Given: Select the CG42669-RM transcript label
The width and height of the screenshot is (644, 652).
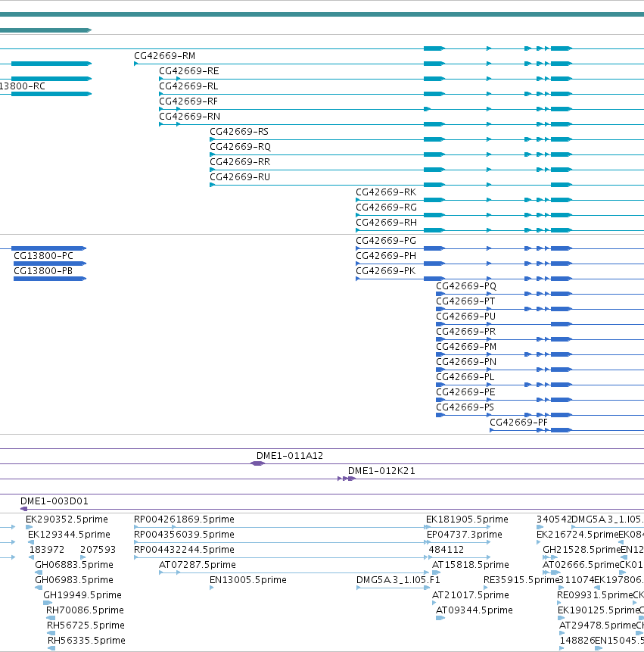Looking at the screenshot, I should tap(164, 56).
